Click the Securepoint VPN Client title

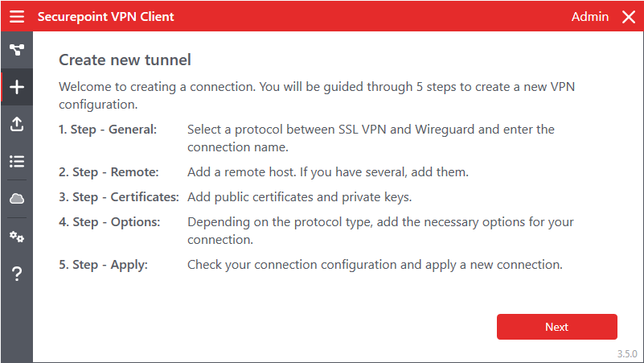click(105, 17)
